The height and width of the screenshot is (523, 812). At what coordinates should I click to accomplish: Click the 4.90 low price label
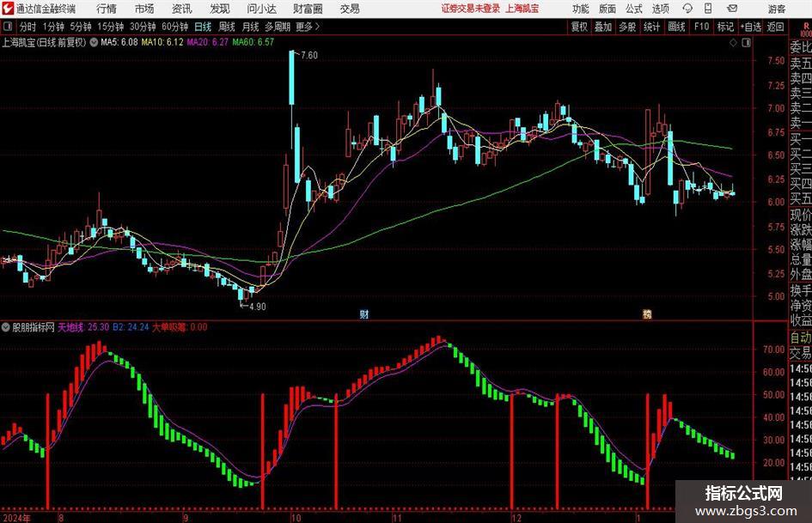[x=258, y=307]
